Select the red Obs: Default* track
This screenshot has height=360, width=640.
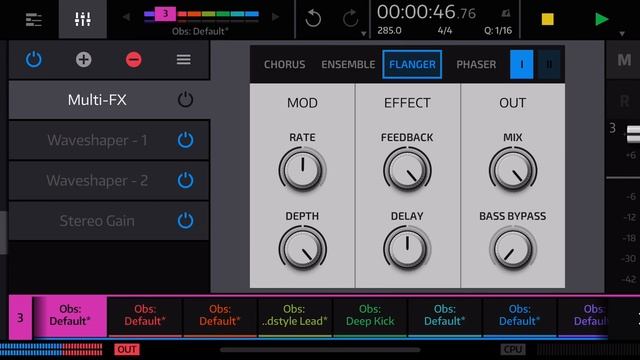pyautogui.click(x=145, y=315)
